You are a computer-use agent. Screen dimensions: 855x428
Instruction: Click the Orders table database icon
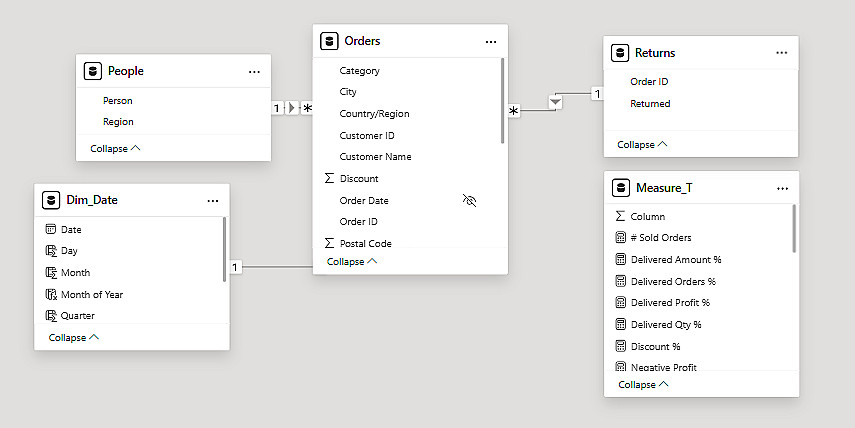pyautogui.click(x=328, y=41)
